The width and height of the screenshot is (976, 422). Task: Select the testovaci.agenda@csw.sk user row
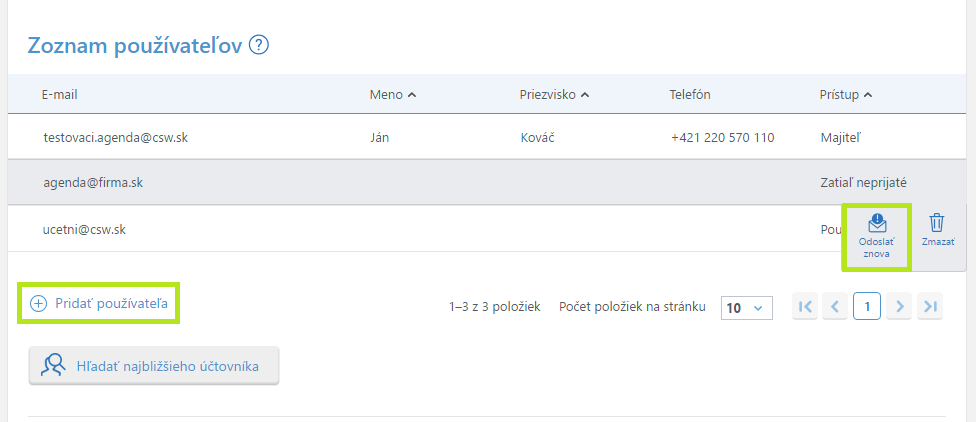click(115, 137)
